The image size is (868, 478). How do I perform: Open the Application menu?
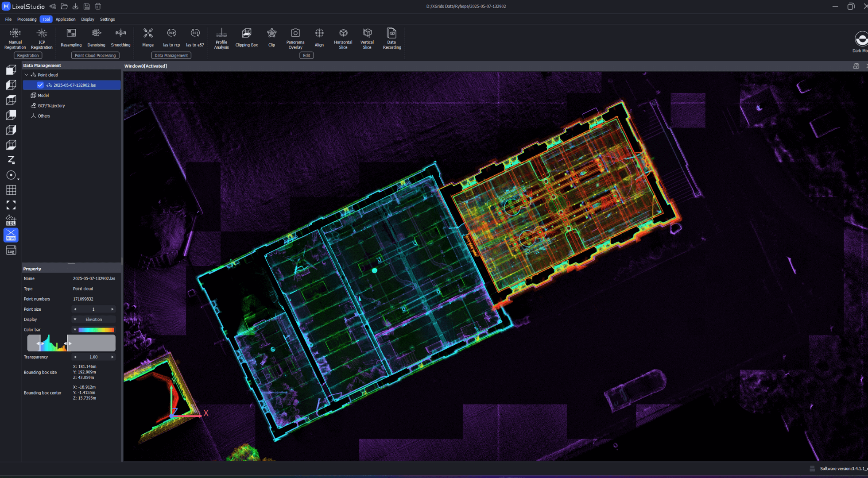click(65, 19)
